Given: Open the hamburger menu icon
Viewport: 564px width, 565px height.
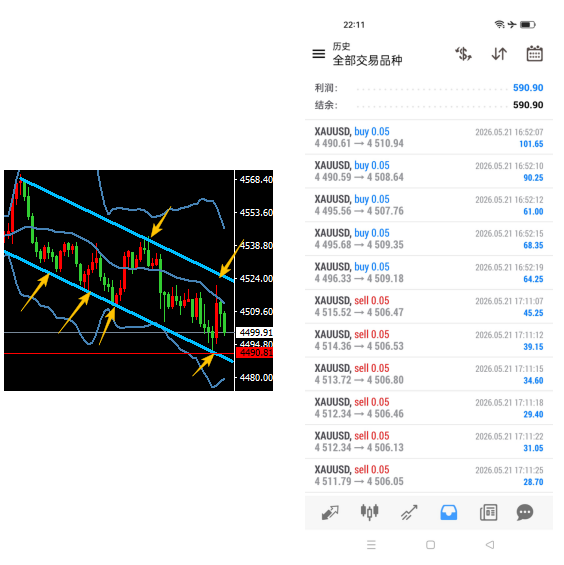Looking at the screenshot, I should tap(318, 54).
